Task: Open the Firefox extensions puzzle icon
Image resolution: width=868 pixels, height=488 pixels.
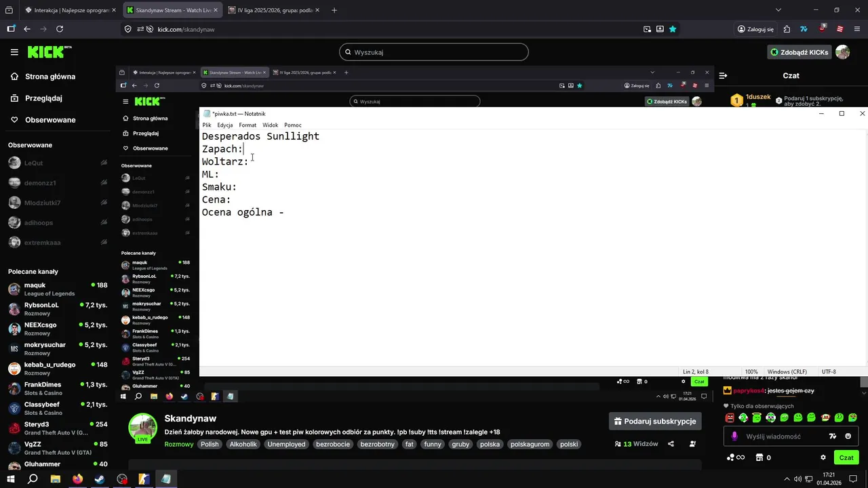Action: [787, 29]
